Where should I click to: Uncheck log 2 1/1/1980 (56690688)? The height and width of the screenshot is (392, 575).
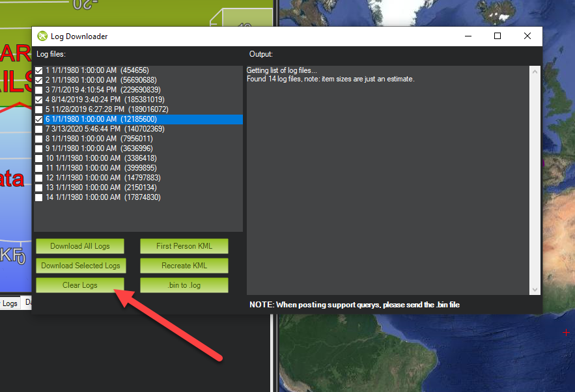pyautogui.click(x=38, y=80)
